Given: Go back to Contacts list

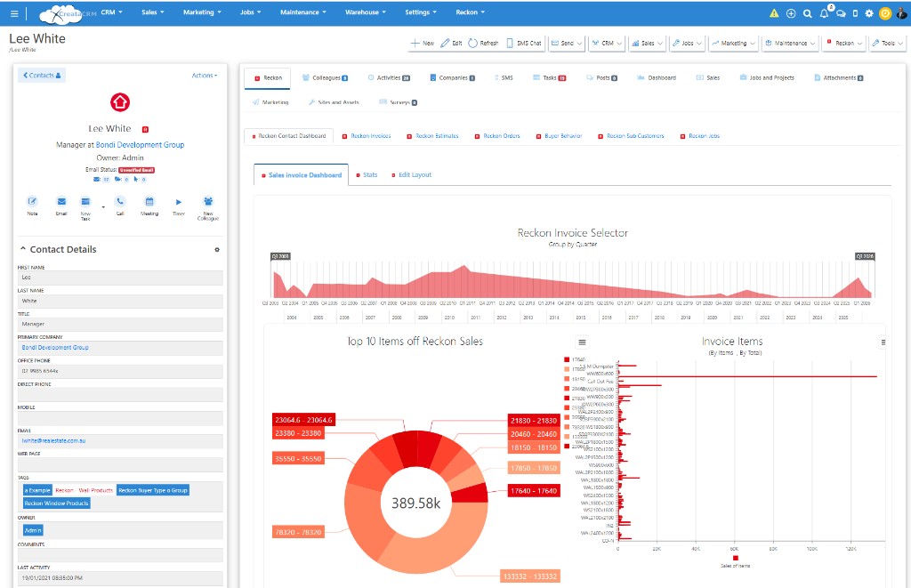Looking at the screenshot, I should click(x=42, y=76).
